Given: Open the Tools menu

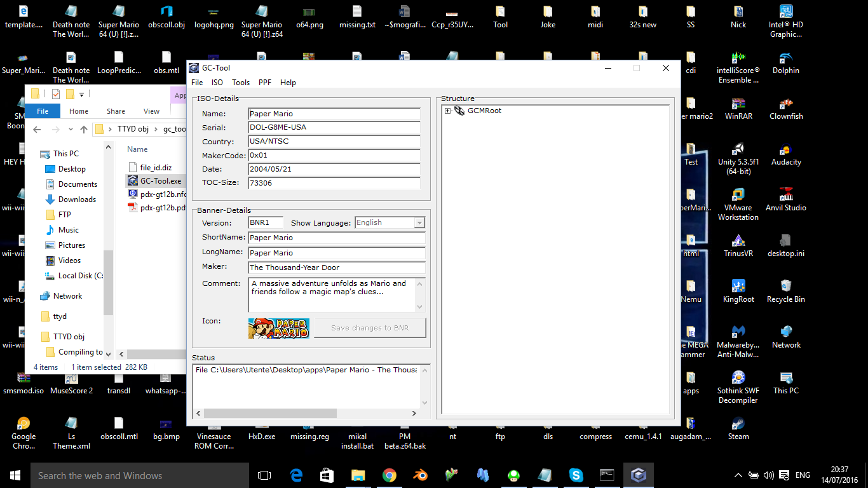Looking at the screenshot, I should point(241,83).
